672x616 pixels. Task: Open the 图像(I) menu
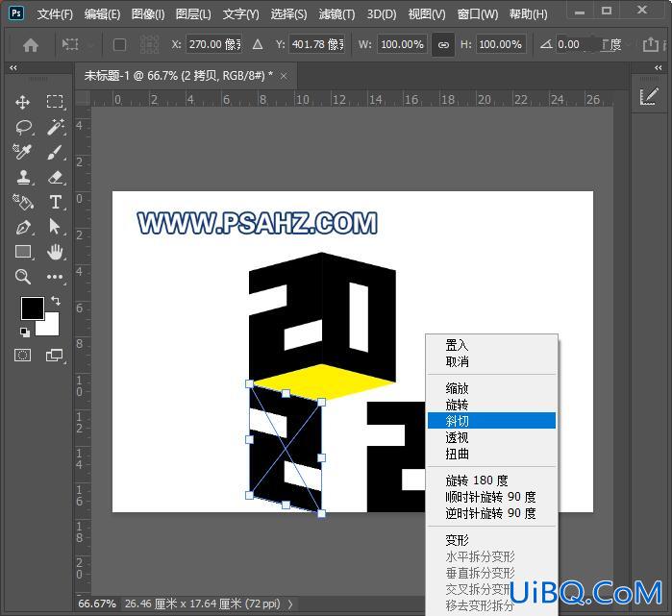pyautogui.click(x=148, y=14)
